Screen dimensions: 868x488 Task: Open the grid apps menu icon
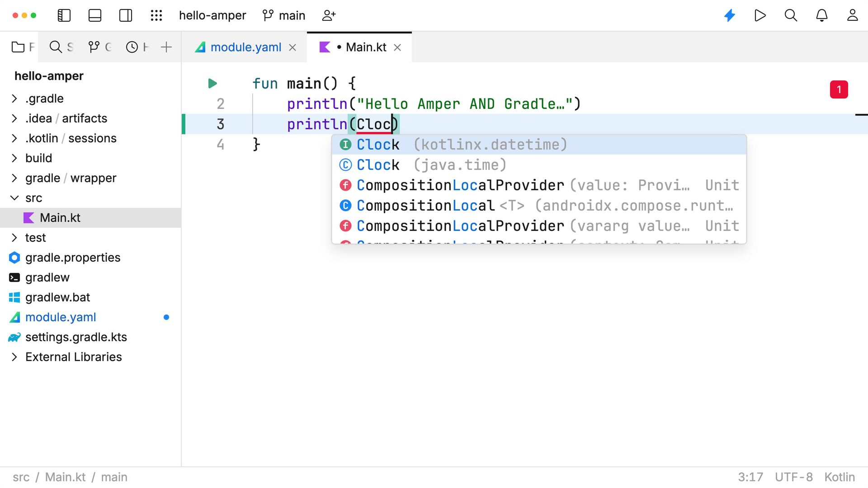click(x=156, y=15)
